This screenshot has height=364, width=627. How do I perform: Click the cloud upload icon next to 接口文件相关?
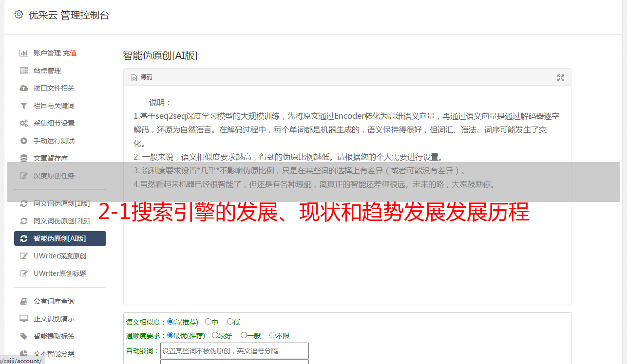[x=23, y=88]
